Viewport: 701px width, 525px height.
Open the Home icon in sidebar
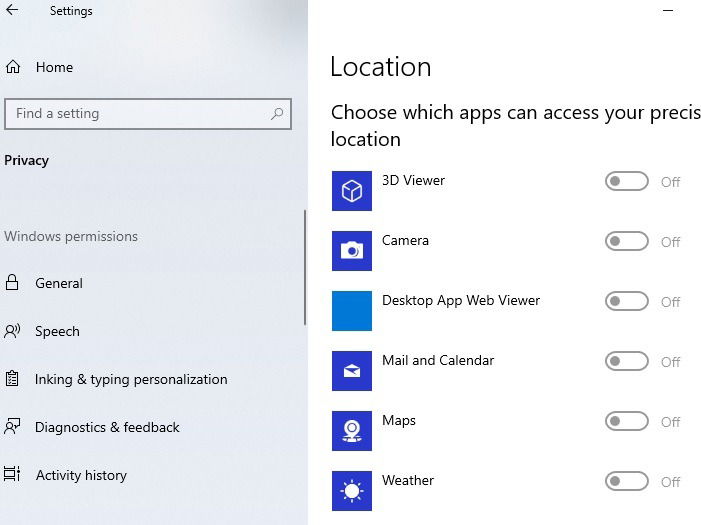coord(13,67)
